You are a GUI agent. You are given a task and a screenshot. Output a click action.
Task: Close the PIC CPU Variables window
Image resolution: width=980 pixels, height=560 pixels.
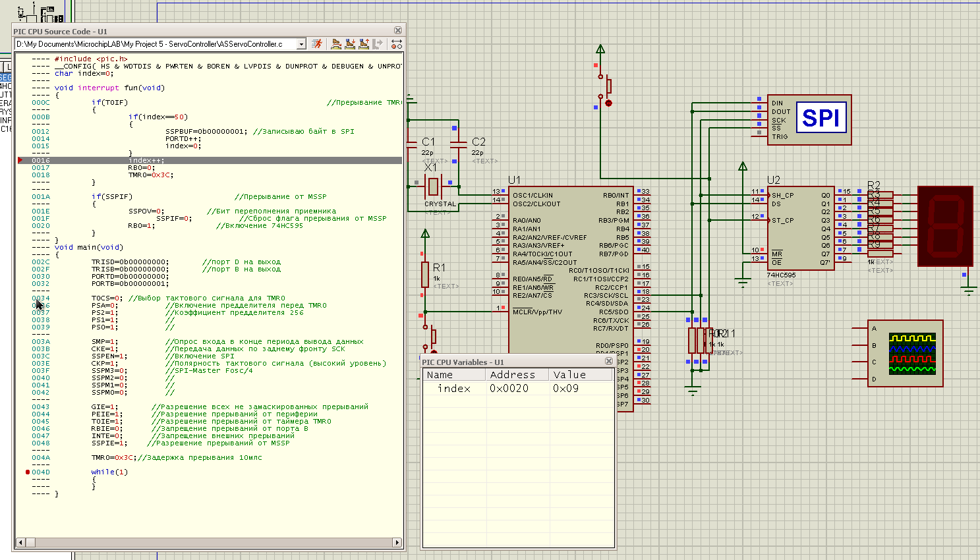(x=609, y=362)
